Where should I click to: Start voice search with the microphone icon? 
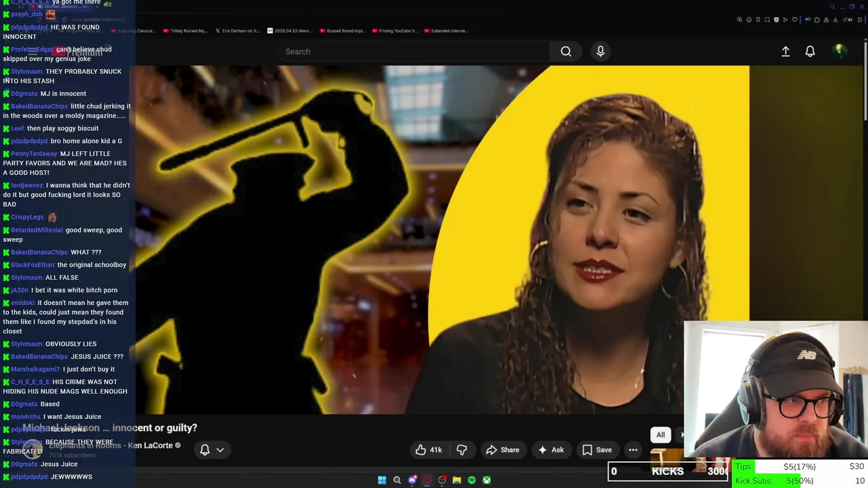[600, 52]
